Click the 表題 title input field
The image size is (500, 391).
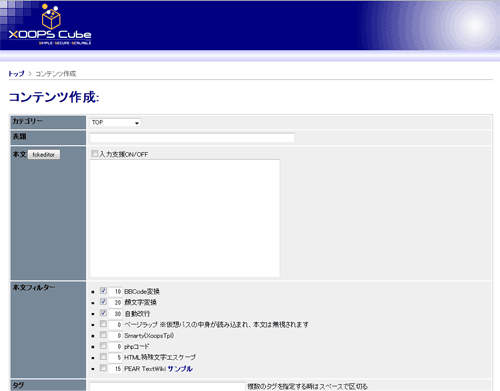[x=192, y=138]
